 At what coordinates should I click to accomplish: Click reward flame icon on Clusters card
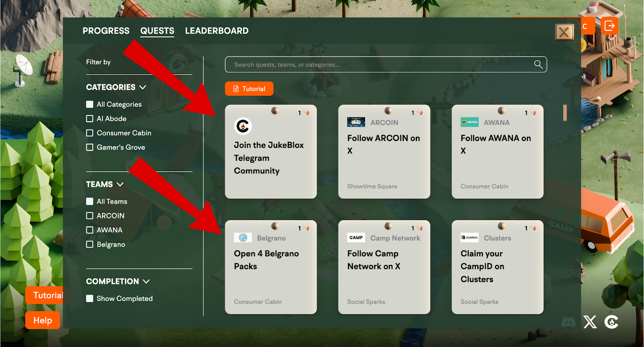pyautogui.click(x=534, y=228)
